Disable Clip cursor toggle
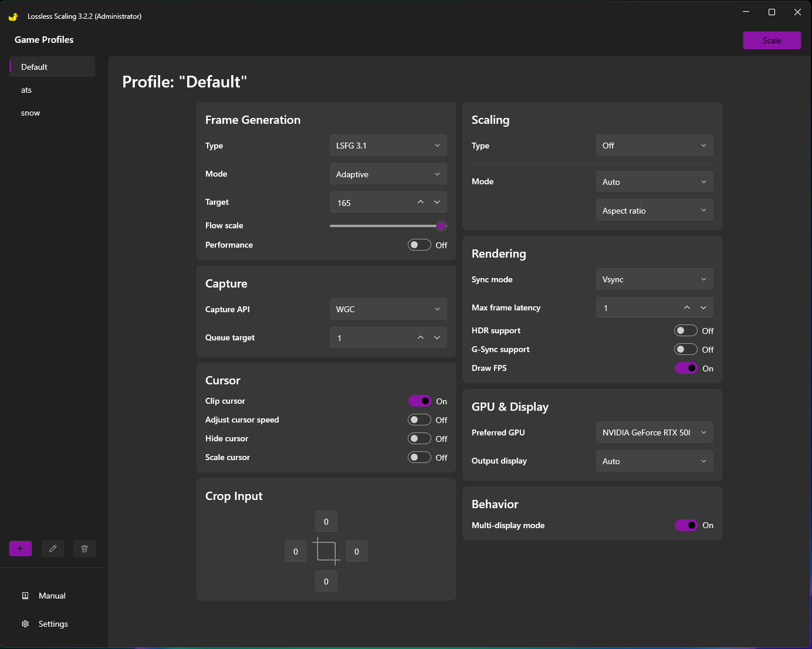The height and width of the screenshot is (649, 812). 419,401
